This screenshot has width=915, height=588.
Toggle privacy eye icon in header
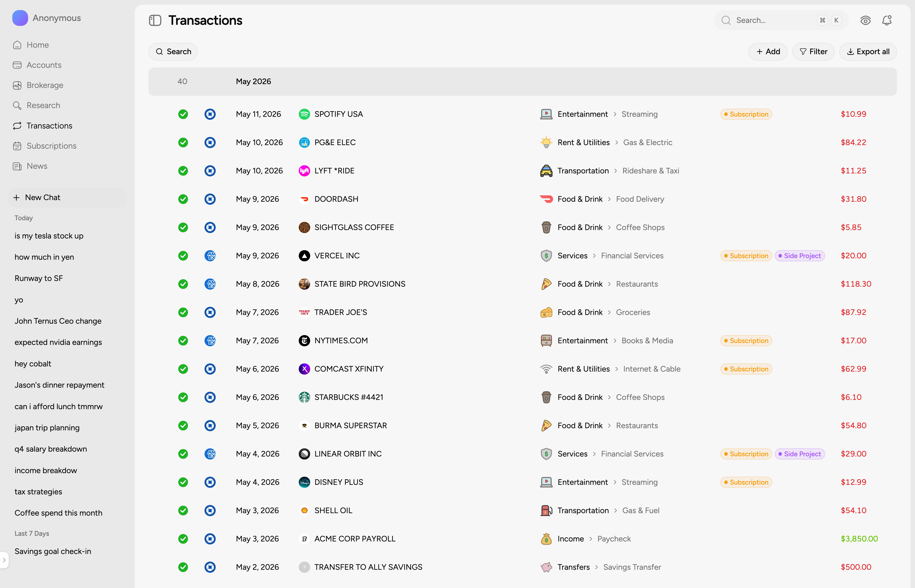[865, 20]
